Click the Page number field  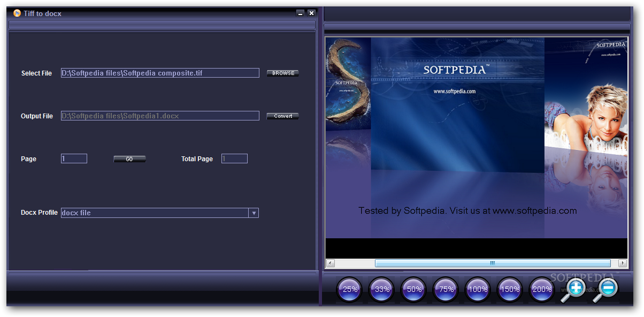74,159
